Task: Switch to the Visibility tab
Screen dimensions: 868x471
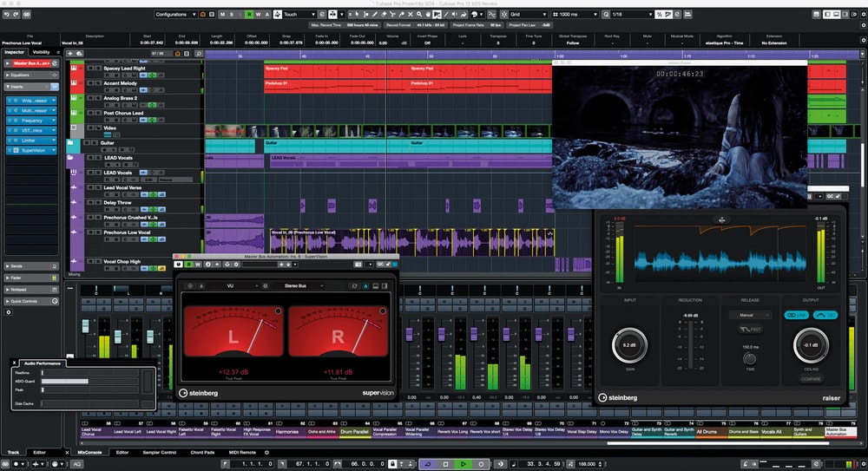Action: [41, 53]
